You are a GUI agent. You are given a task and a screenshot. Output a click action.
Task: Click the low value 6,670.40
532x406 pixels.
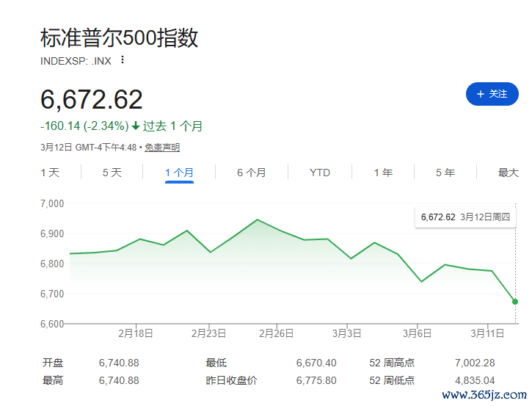click(x=316, y=363)
